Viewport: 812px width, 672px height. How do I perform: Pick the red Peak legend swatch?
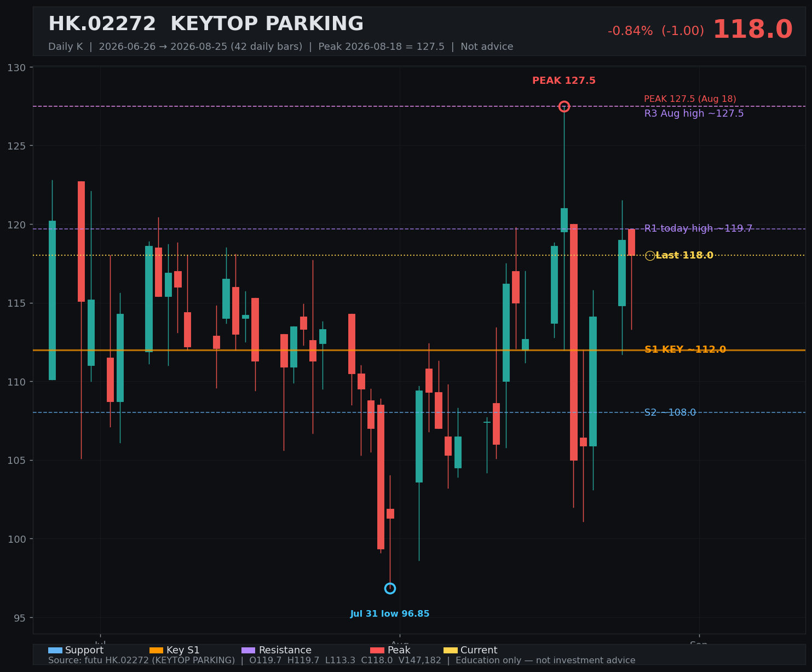377,651
